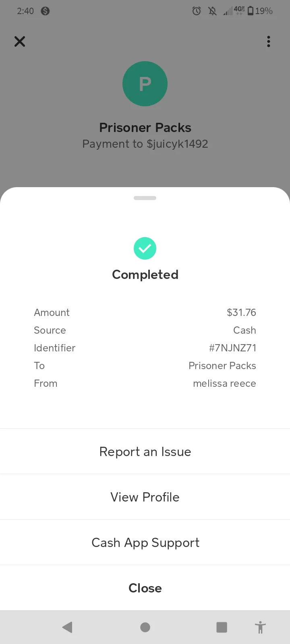Tap the Prisoner Packs title heading
The height and width of the screenshot is (644, 290).
coord(145,128)
